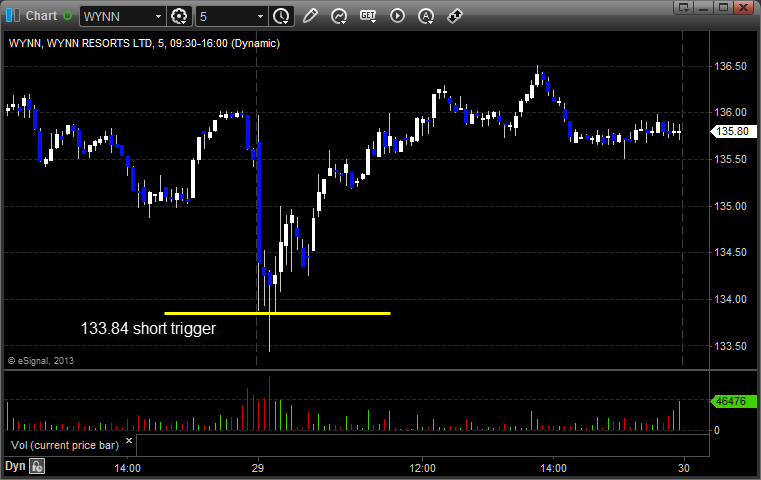
Task: Click the 134.00 price axis label
Action: click(x=730, y=299)
